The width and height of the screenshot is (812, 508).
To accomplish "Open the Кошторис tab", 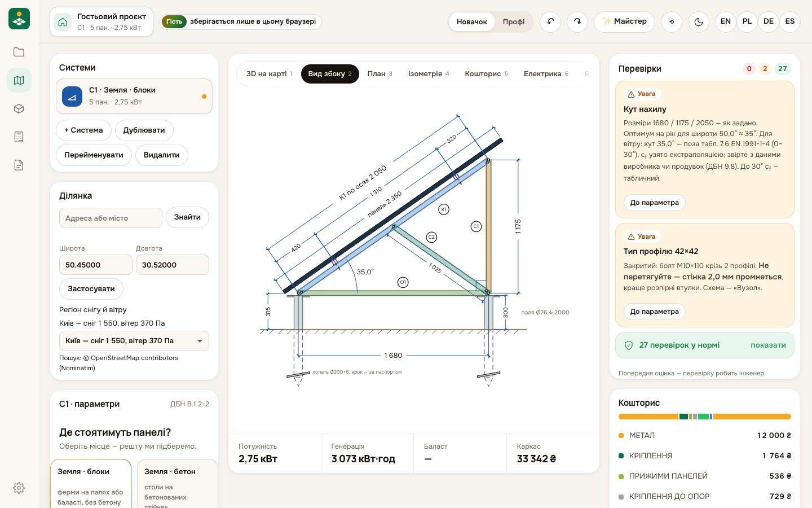I will [486, 74].
